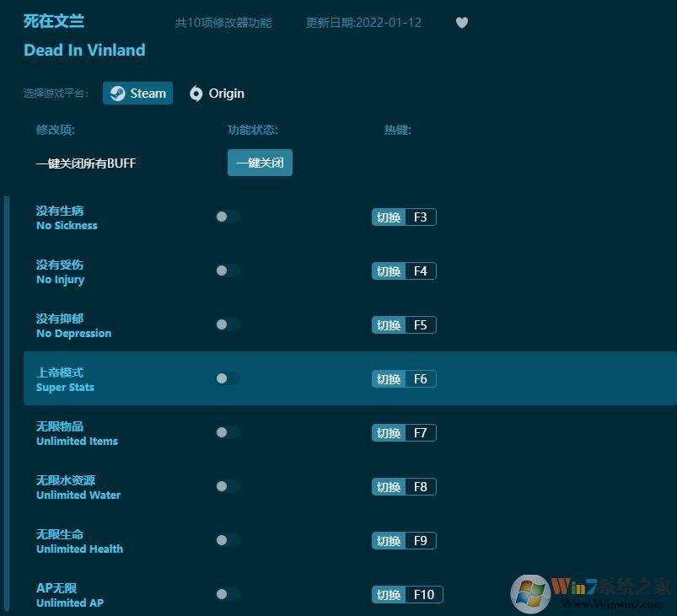677x616 pixels.
Task: Enable Super Stats god mode toggle
Action: coord(226,378)
